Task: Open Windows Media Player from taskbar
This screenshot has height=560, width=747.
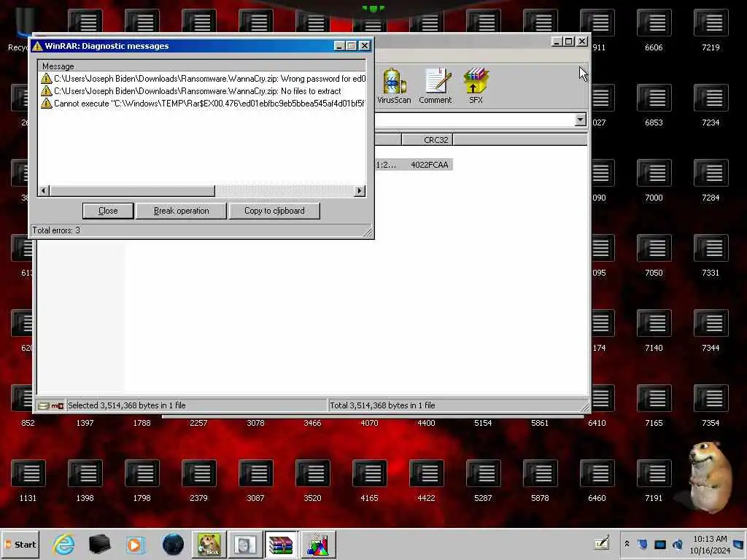Action: (x=135, y=545)
